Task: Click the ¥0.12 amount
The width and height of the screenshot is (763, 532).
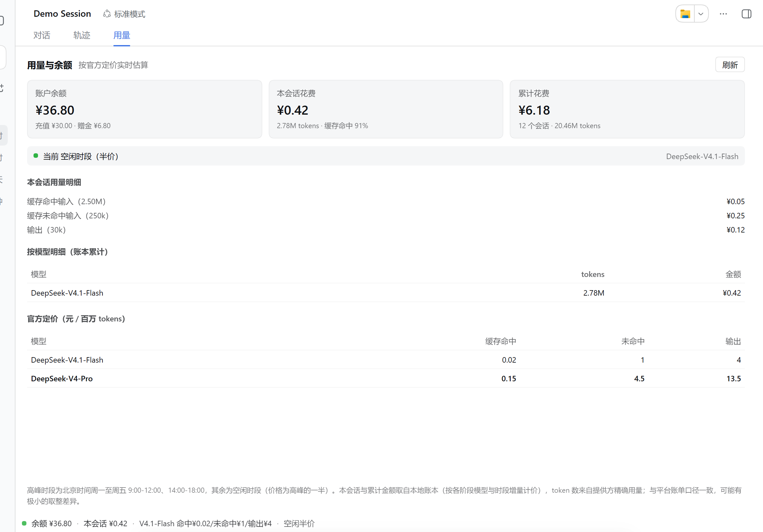Action: click(735, 230)
